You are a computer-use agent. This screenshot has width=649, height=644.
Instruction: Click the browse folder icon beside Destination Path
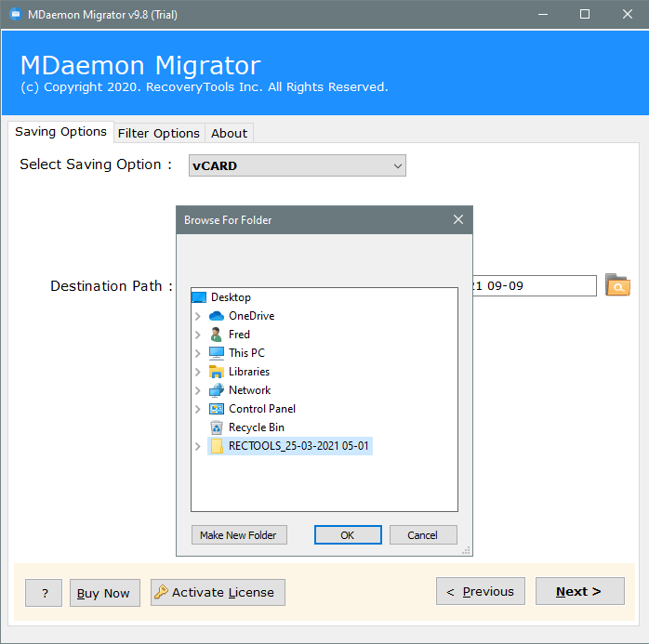tap(617, 285)
